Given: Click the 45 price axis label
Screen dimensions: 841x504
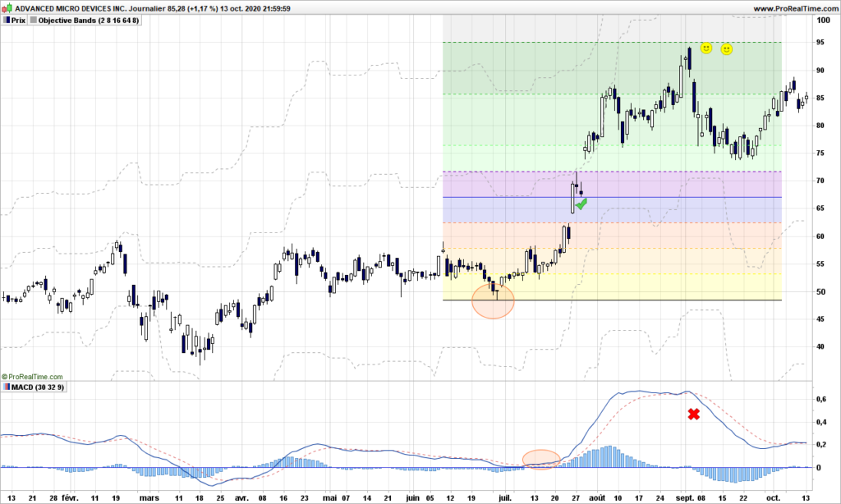Looking at the screenshot, I should (820, 319).
